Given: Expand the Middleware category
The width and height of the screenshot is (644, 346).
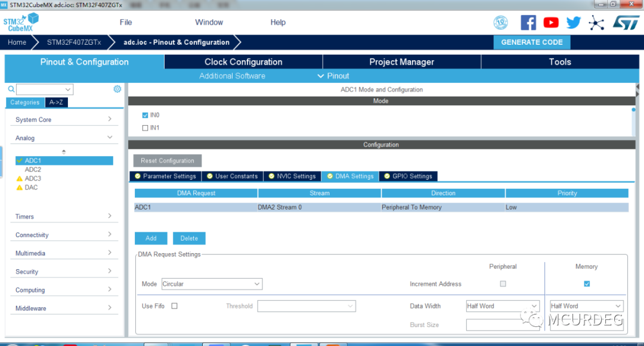Looking at the screenshot, I should [64, 308].
